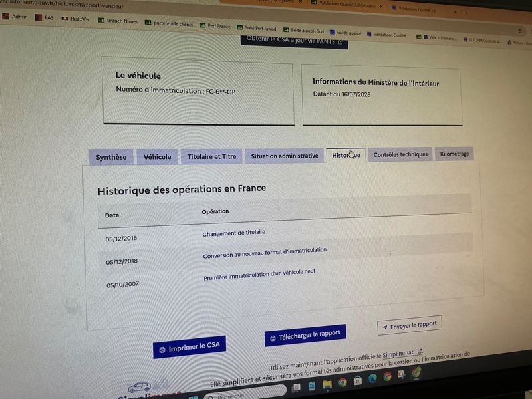The image size is (532, 399).
Task: Open Microsoft Store taskbar icon
Action: click(x=358, y=381)
